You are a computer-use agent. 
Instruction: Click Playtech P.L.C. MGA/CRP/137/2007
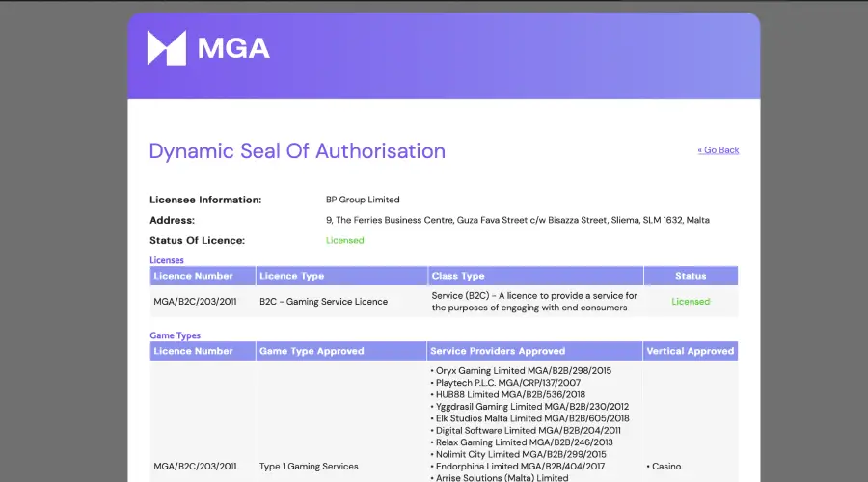tap(505, 383)
